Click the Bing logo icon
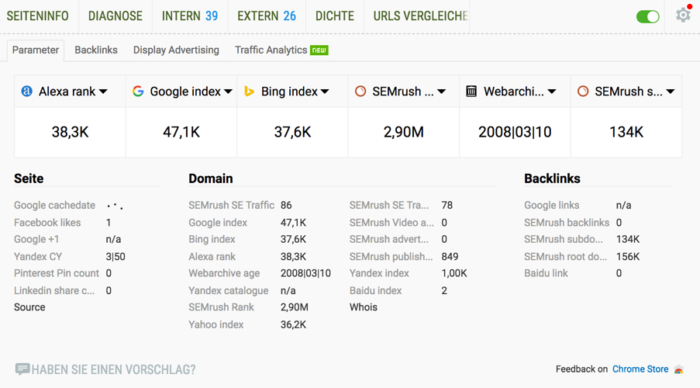The image size is (700, 388). click(x=249, y=92)
